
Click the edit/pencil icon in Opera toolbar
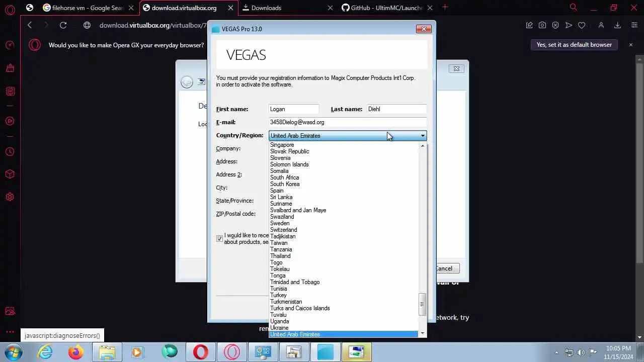[529, 25]
